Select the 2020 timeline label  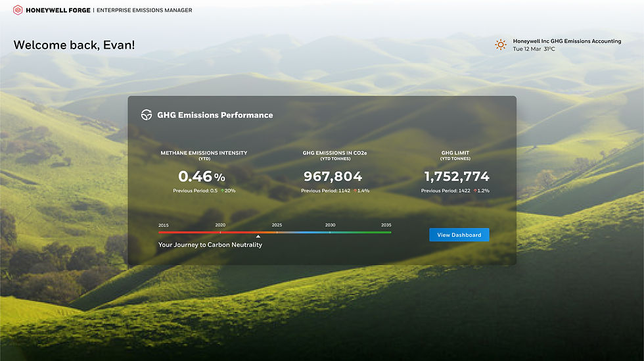(220, 225)
